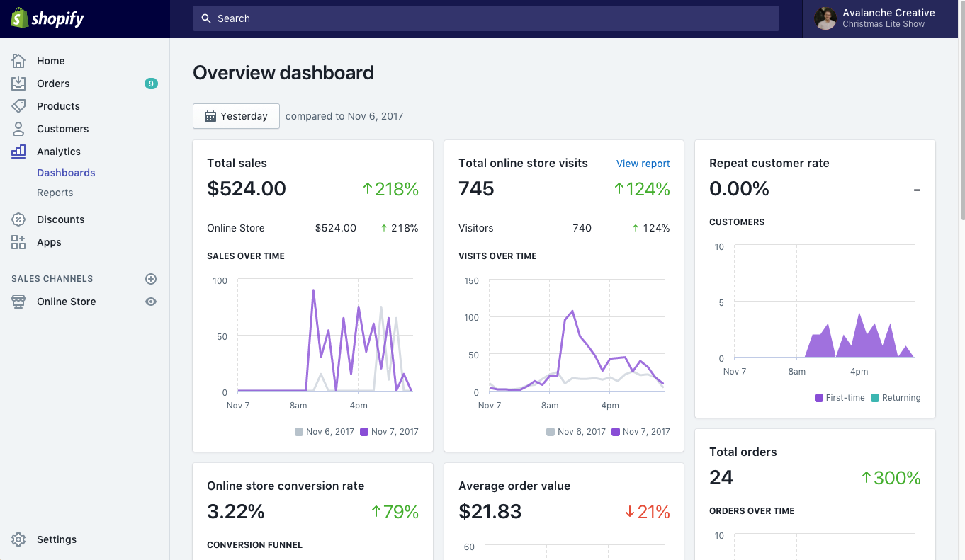Click the Shopify bag logo icon
Viewport: 965px width, 560px height.
coord(19,18)
